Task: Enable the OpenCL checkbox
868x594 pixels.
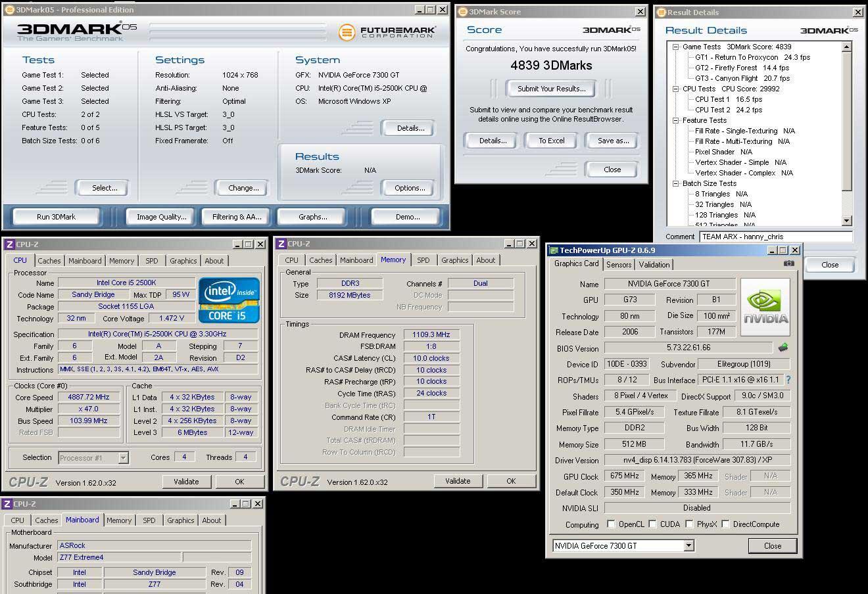Action: point(611,524)
